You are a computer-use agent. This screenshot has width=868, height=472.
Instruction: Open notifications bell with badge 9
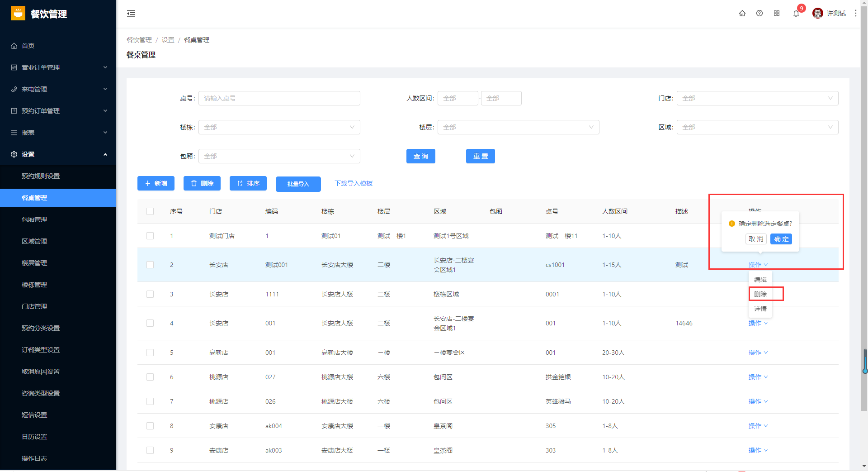pyautogui.click(x=796, y=13)
